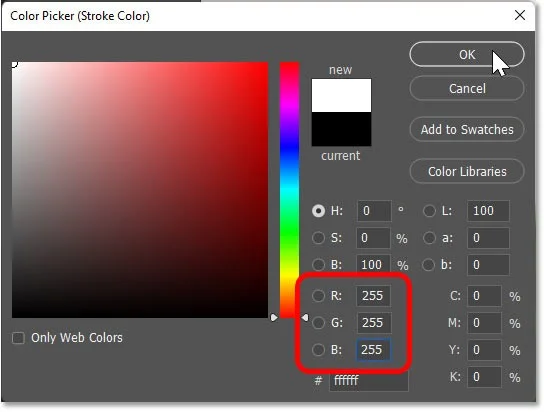This screenshot has width=544, height=412.
Task: Click the M magenta percent field
Action: [x=484, y=323]
